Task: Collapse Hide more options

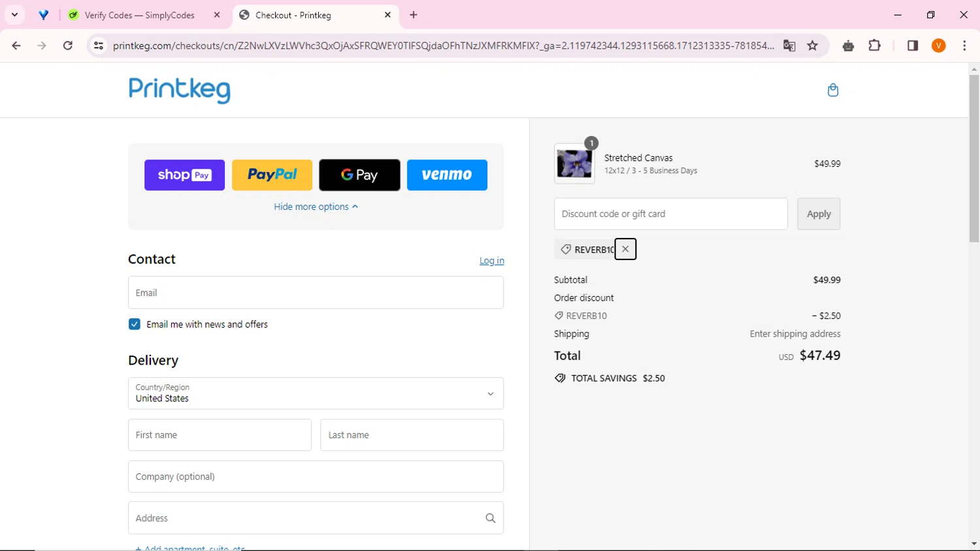Action: coord(316,207)
